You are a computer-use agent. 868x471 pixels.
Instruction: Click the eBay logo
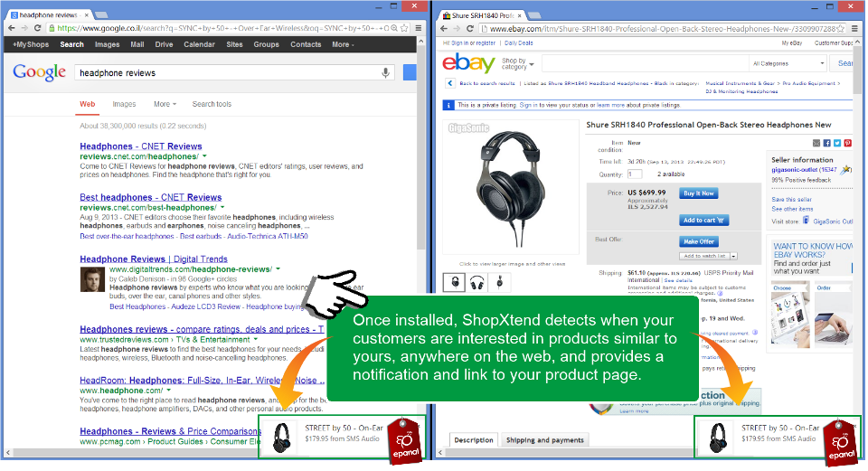468,63
